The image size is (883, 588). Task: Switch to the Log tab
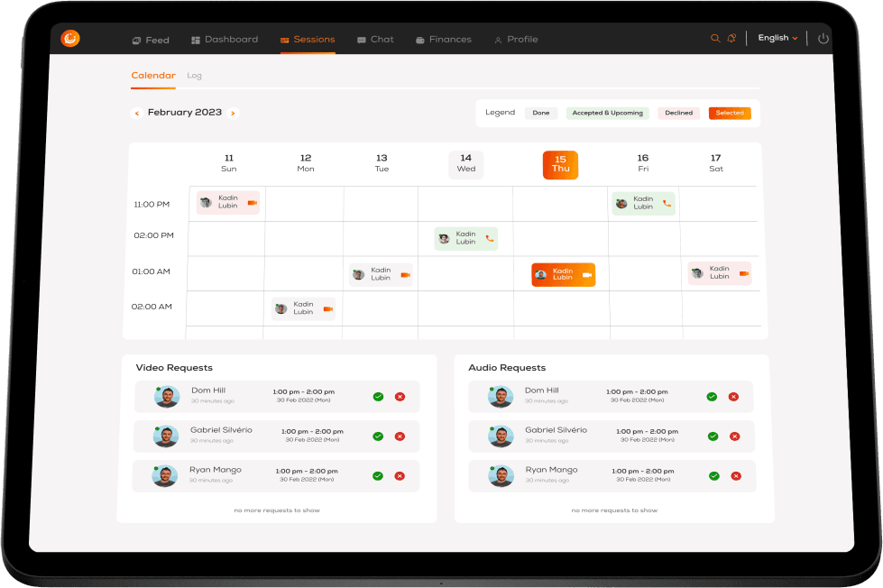click(194, 76)
